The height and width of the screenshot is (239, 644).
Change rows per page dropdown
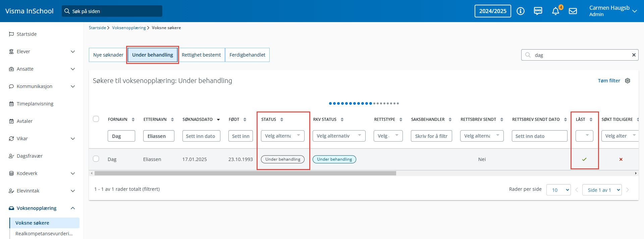(558, 190)
